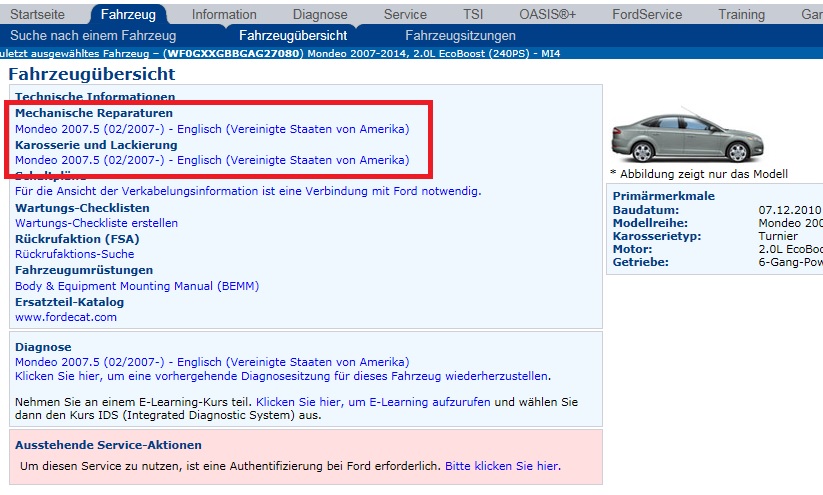Screen dimensions: 823x495
Task: Select the Service tab
Action: tap(405, 14)
